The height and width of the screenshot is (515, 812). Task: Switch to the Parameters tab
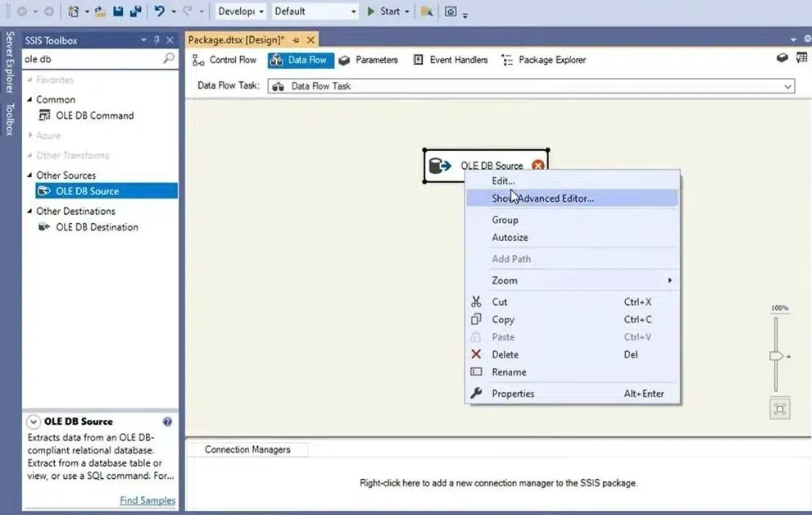pos(368,60)
